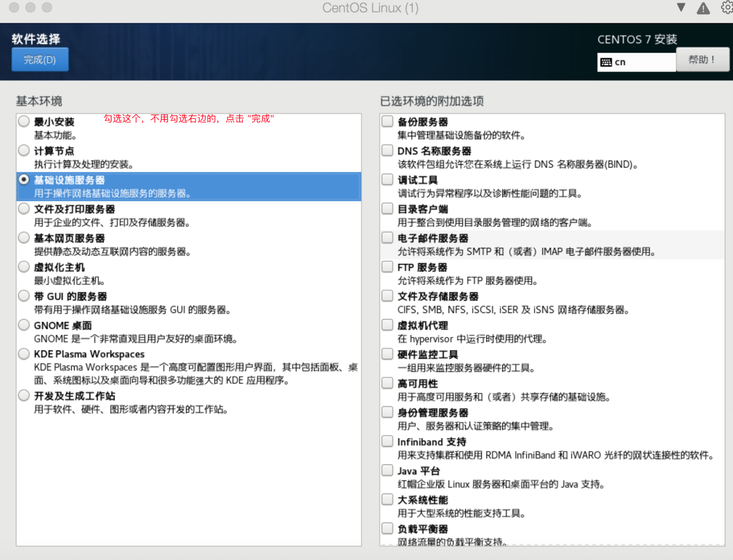
Task: Click the text 一组用来监控服务器硬件的工具。
Action: (466, 368)
